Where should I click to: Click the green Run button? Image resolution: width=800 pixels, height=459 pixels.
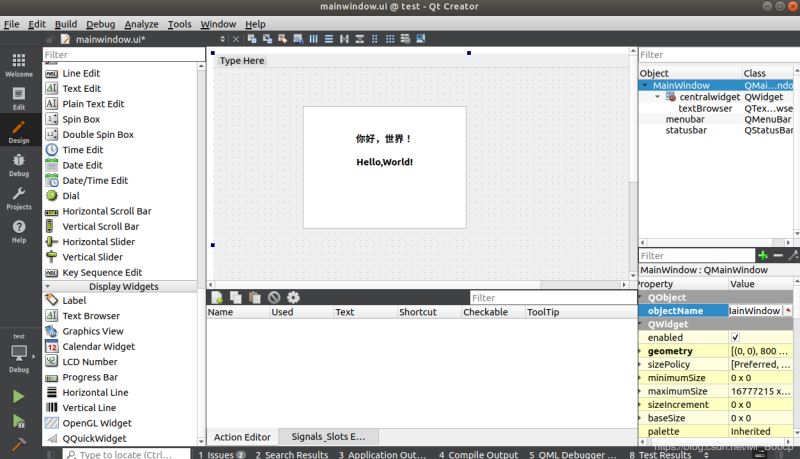pyautogui.click(x=18, y=396)
